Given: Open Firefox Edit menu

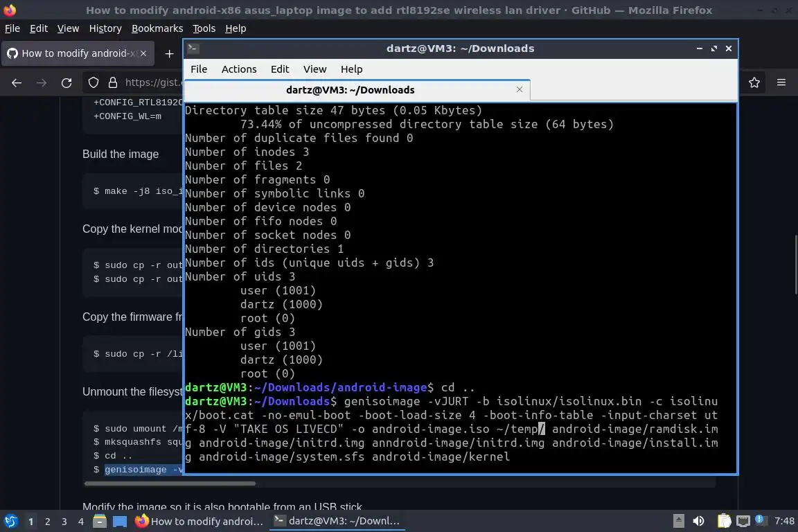Looking at the screenshot, I should click(x=39, y=28).
